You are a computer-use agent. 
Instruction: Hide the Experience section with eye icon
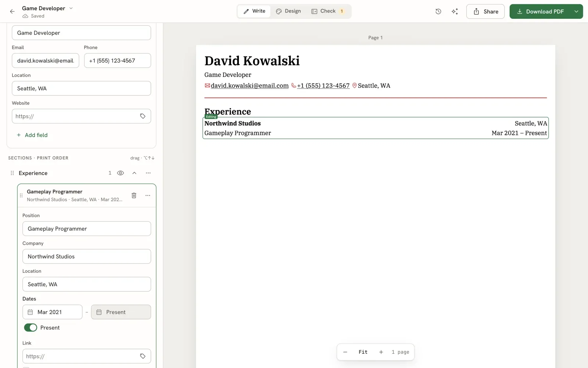[120, 173]
